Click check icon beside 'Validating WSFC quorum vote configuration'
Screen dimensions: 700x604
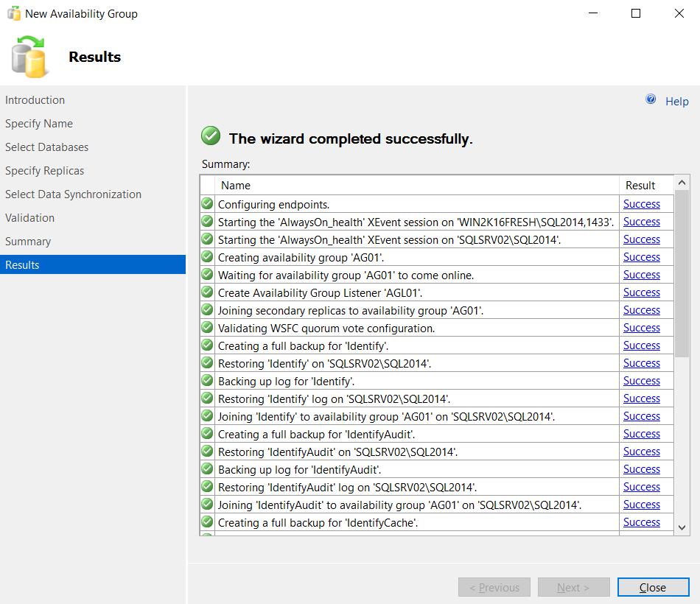207,327
